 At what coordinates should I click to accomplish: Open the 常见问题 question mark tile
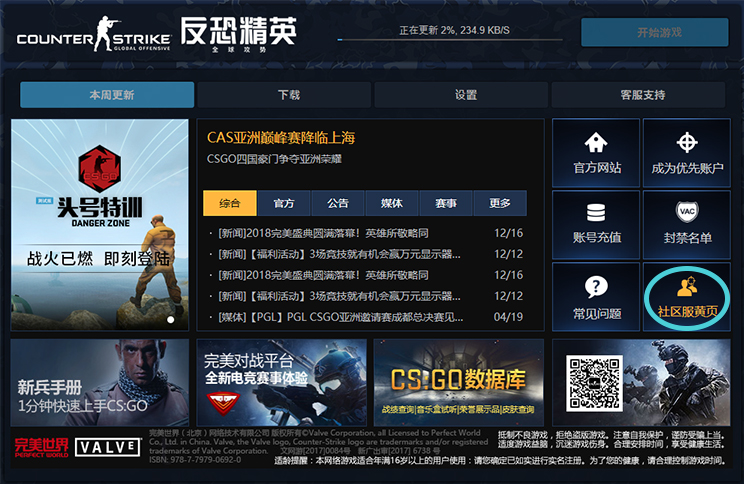point(596,297)
